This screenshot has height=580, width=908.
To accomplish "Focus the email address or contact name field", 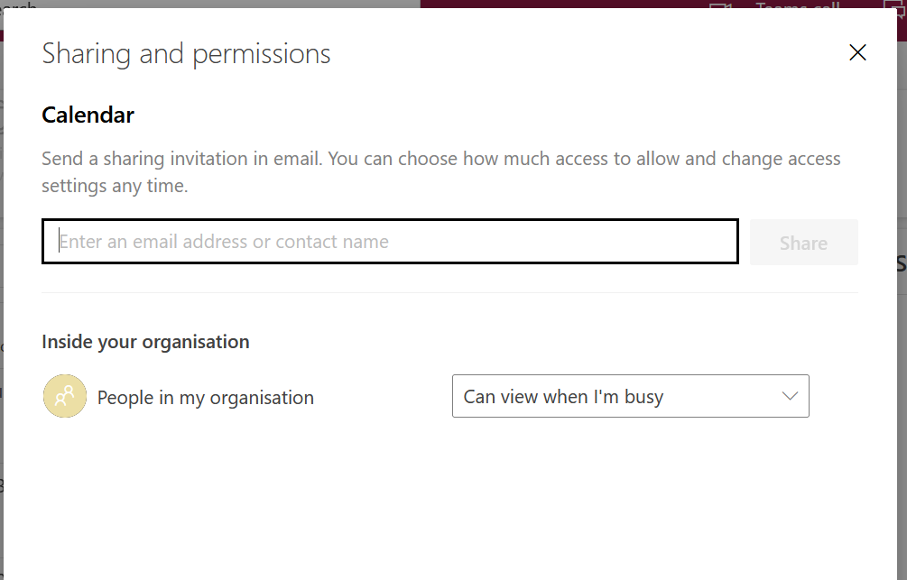I will tap(390, 241).
